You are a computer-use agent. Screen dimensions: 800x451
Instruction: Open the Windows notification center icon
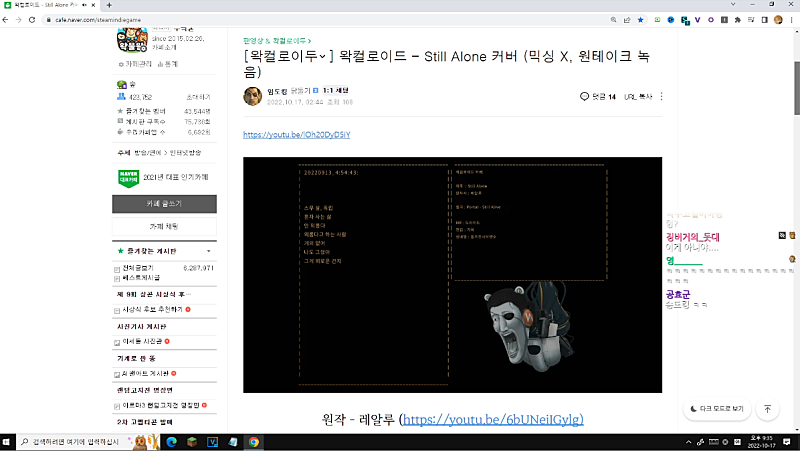(x=787, y=442)
